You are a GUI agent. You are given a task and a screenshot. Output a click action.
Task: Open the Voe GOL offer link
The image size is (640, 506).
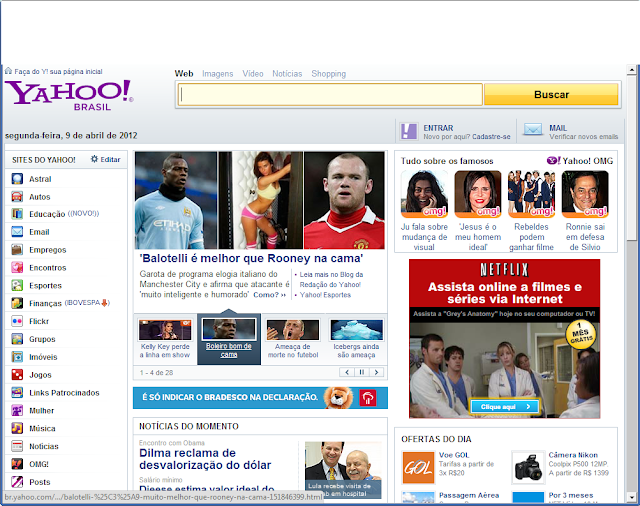tap(454, 455)
